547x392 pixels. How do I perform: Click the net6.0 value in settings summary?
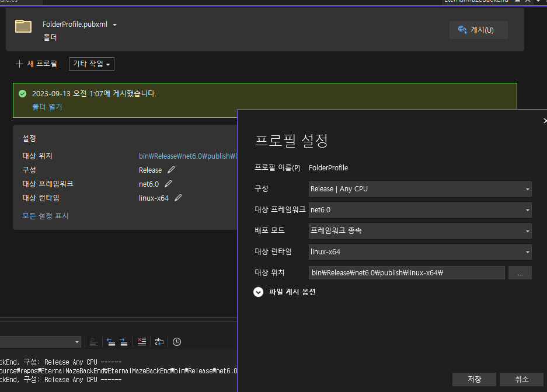[149, 184]
